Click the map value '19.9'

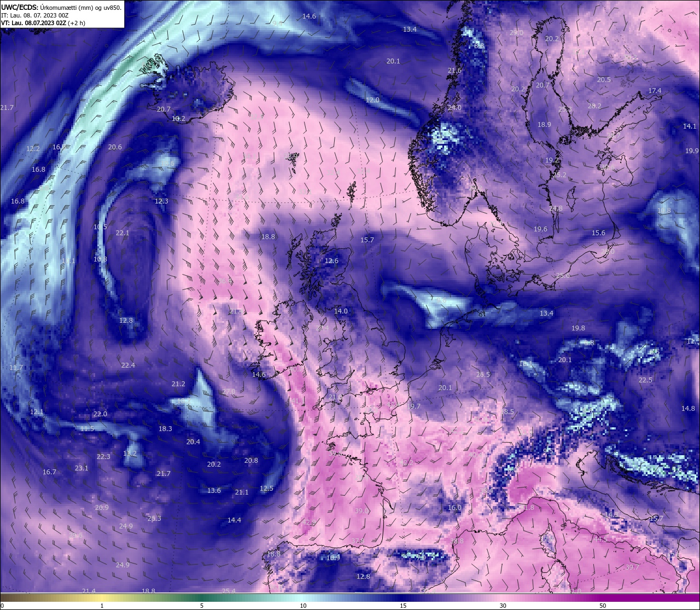[x=692, y=150]
